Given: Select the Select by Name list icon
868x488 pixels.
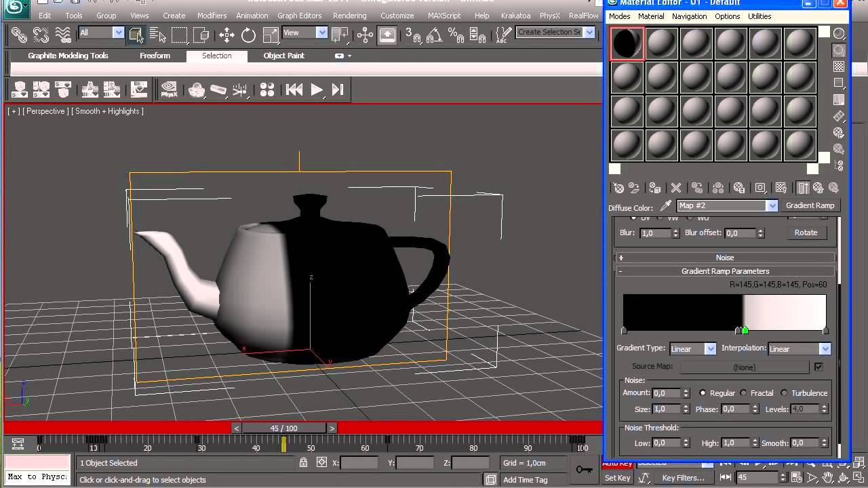Looking at the screenshot, I should 157,35.
